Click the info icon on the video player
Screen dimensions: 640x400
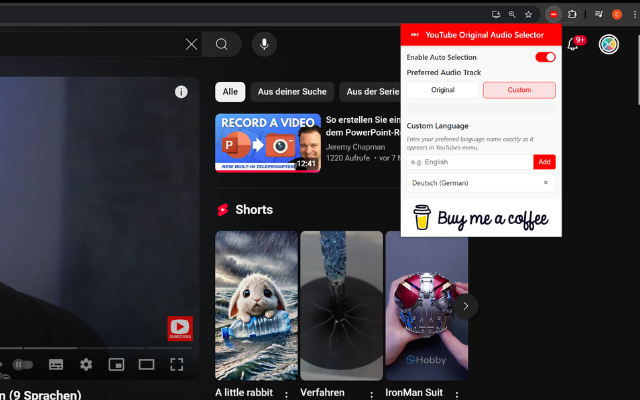(181, 92)
